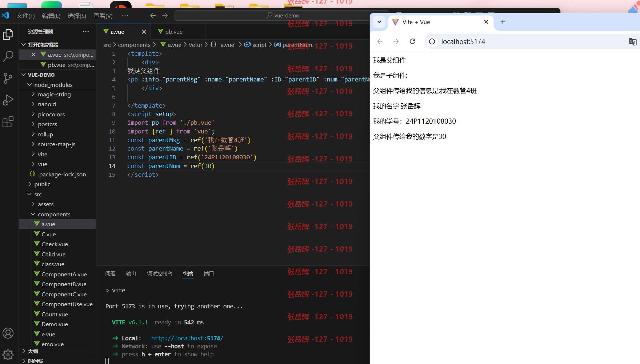Click the script breadcrumb segment
Viewport: 640px width, 364px height.
(x=259, y=45)
